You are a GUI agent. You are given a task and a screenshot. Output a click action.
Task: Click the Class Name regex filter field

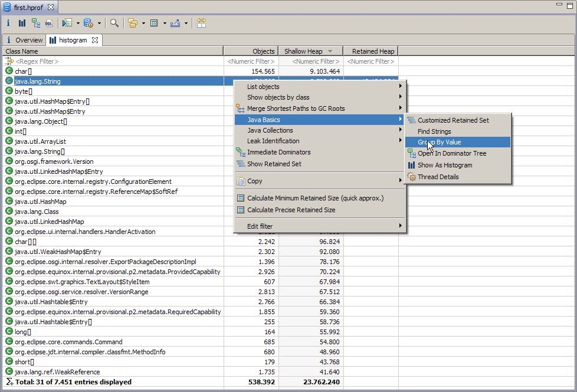coord(37,61)
